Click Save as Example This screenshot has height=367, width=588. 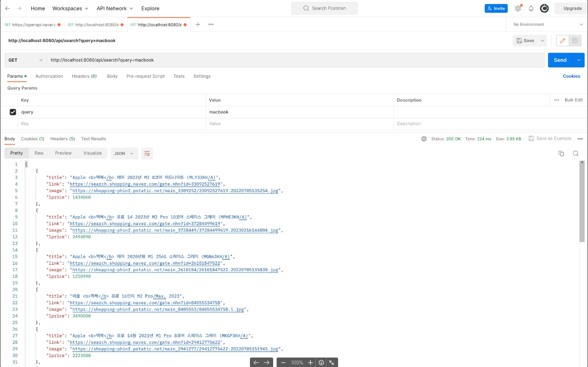pyautogui.click(x=550, y=138)
